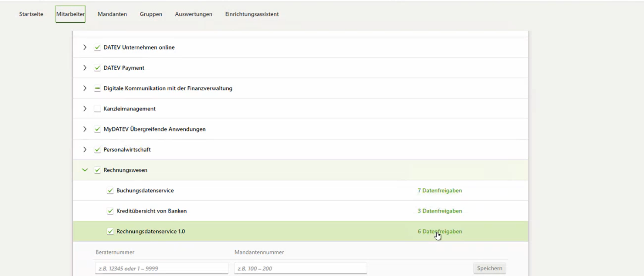Screen dimensions: 644x276
Task: Uncheck Buchungsdatenservice checkbox
Action: pos(110,191)
